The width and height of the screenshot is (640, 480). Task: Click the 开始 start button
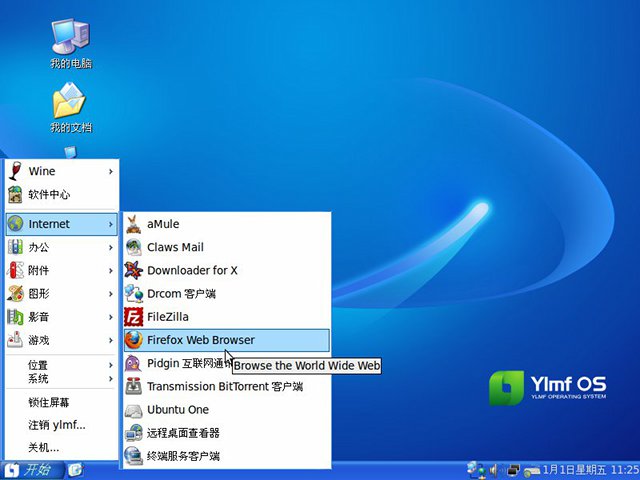(x=33, y=470)
